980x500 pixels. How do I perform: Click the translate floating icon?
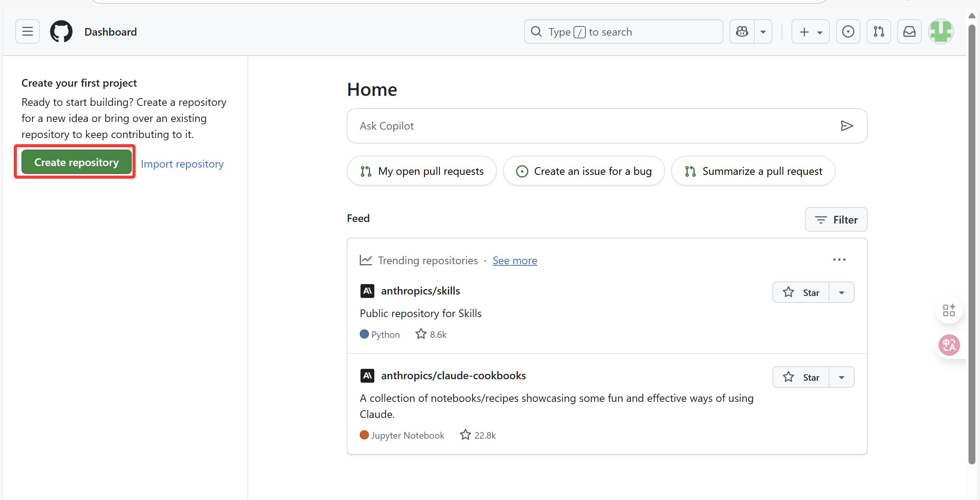pyautogui.click(x=949, y=345)
